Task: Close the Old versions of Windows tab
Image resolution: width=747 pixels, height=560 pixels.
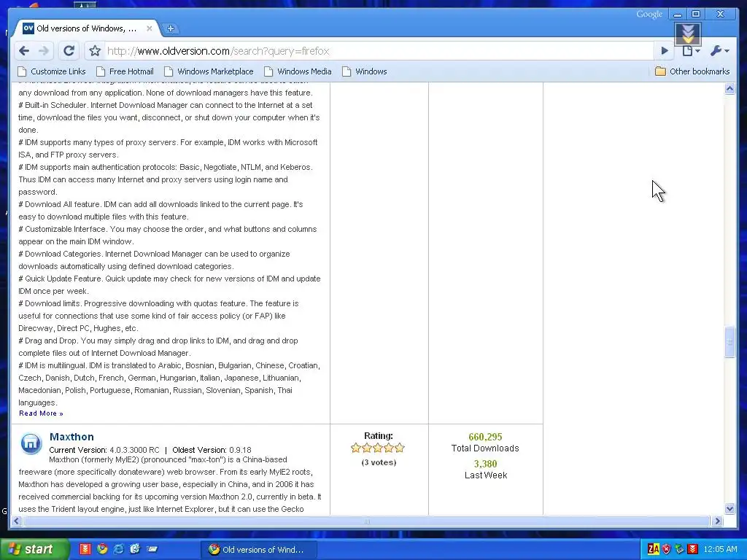Action: (x=149, y=28)
